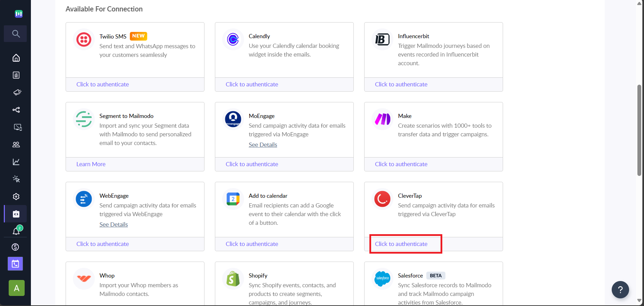
Task: Click the scrollbar down arrow
Action: pyautogui.click(x=639, y=300)
